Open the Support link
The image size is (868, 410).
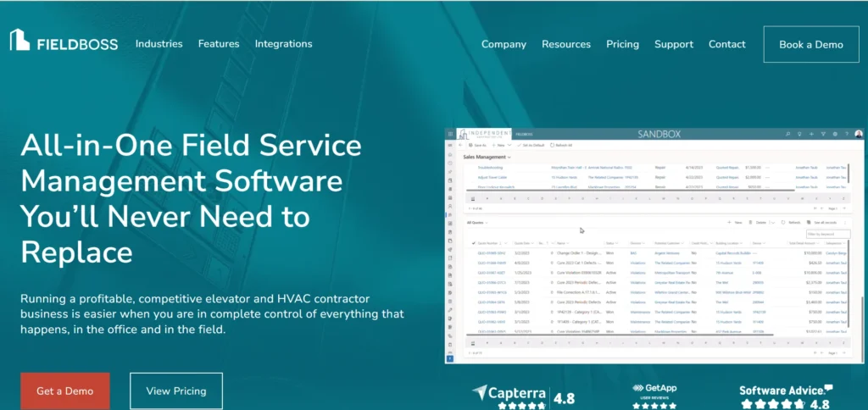pos(674,44)
